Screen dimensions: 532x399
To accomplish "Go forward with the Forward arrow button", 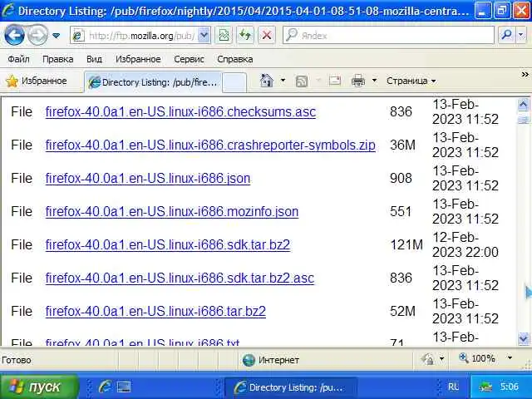I will point(37,35).
